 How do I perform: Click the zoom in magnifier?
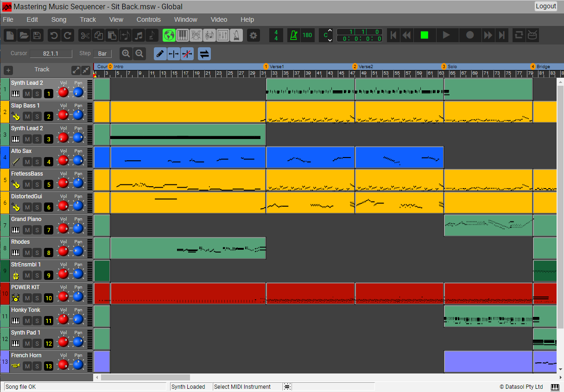(x=126, y=54)
